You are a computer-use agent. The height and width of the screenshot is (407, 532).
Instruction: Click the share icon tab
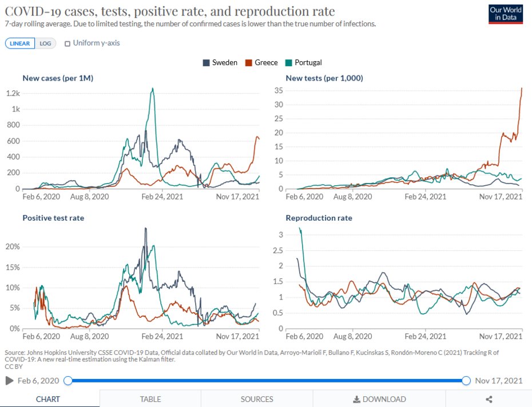(x=489, y=400)
